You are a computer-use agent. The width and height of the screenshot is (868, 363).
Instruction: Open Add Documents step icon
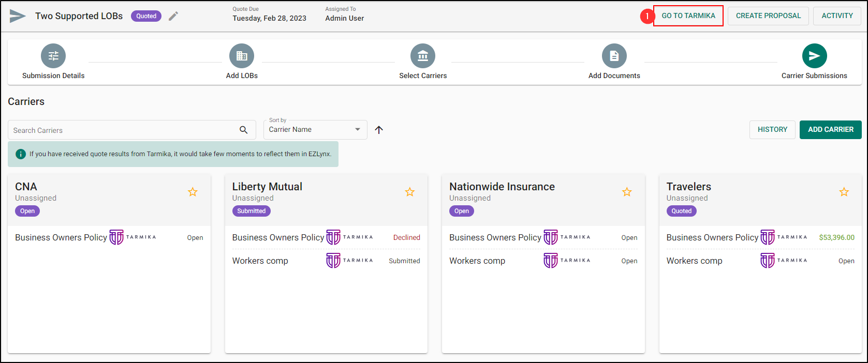[614, 56]
